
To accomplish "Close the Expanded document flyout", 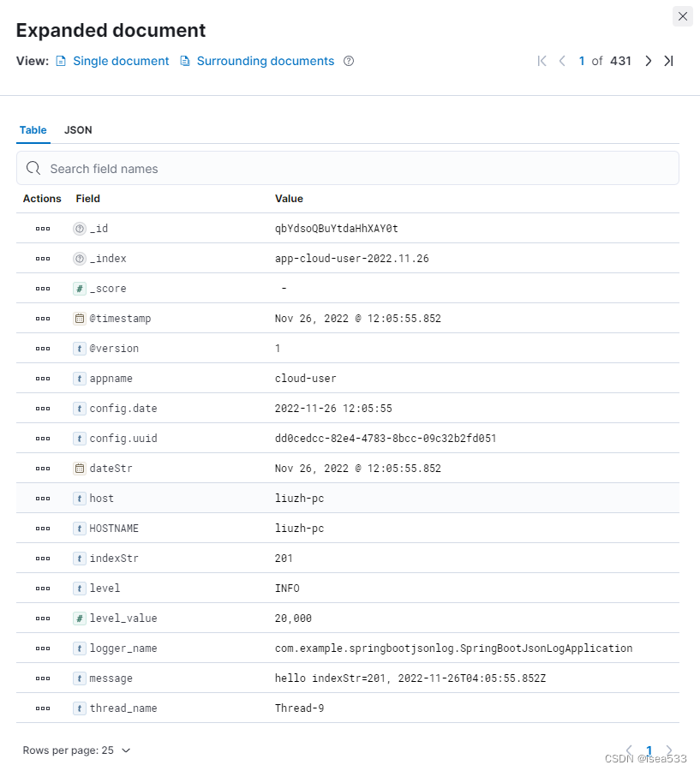I will coord(683,17).
